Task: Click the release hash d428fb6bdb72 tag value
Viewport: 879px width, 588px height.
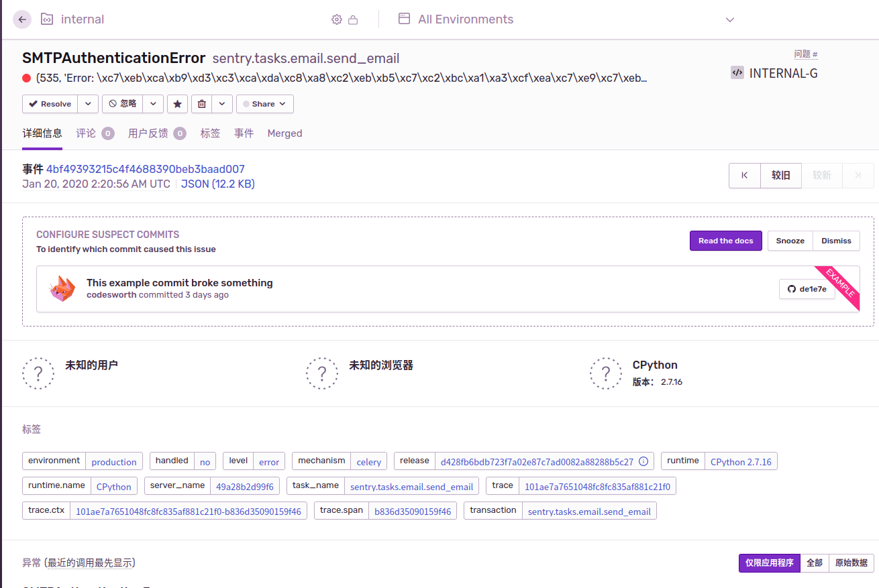Action: click(x=537, y=462)
